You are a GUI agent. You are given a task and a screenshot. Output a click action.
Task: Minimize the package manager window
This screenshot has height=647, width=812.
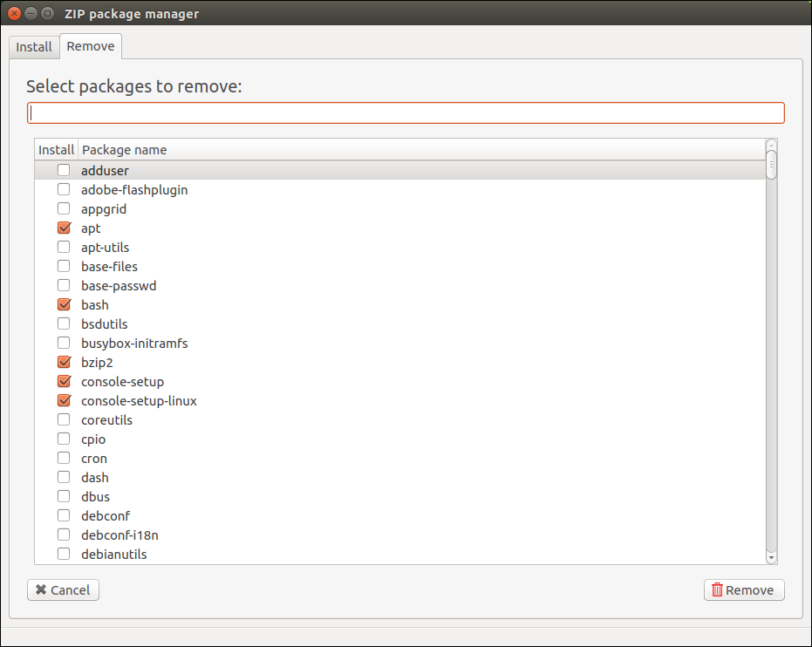[x=31, y=13]
